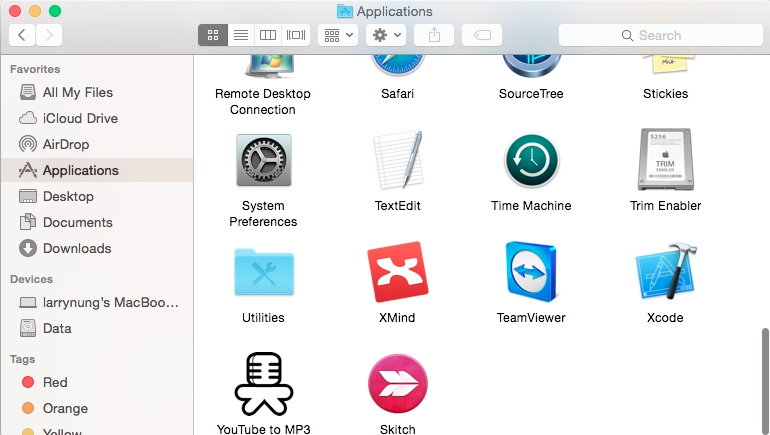
Task: Click the XMind label text
Action: pos(397,318)
